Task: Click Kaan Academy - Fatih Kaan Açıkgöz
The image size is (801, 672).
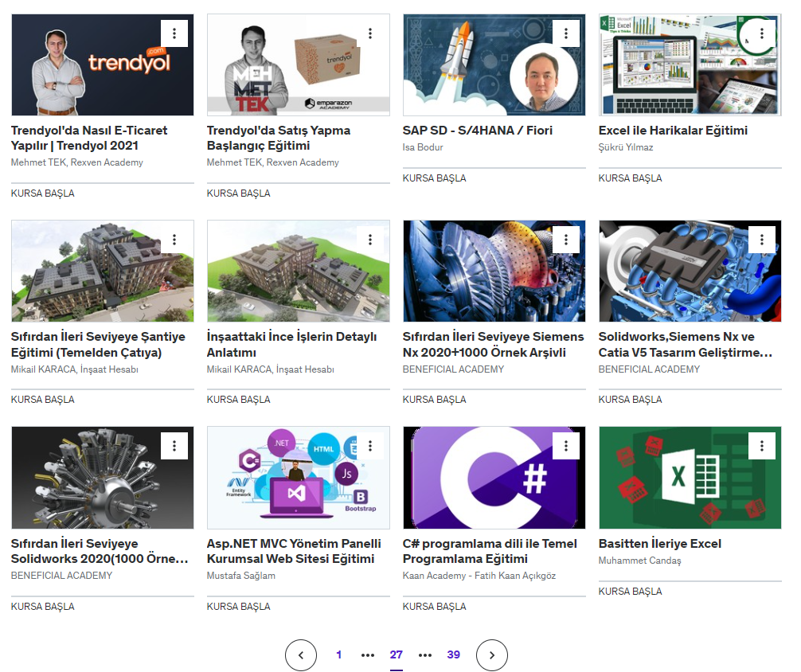Action: [479, 576]
